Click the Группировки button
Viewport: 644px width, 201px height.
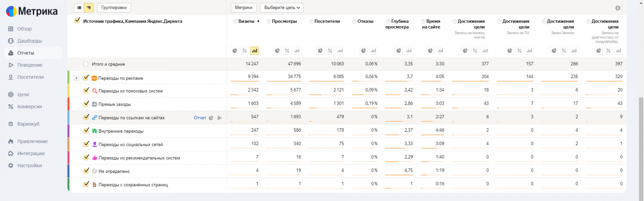coord(114,8)
